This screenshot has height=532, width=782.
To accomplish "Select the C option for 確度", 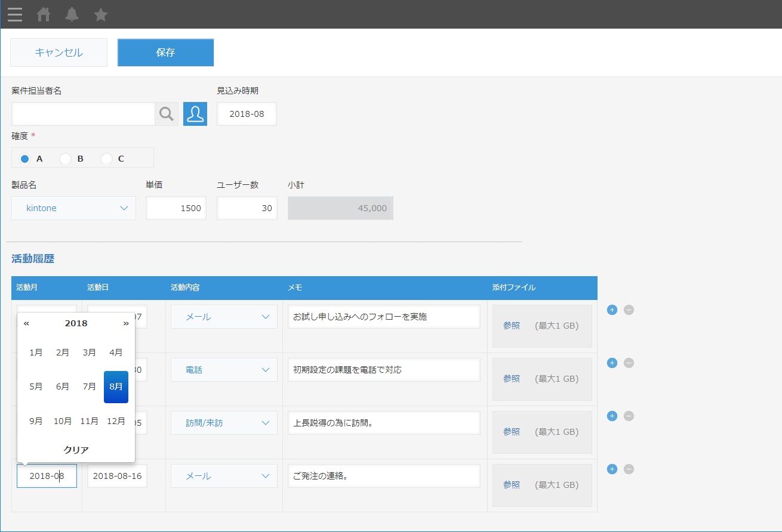I will (107, 159).
